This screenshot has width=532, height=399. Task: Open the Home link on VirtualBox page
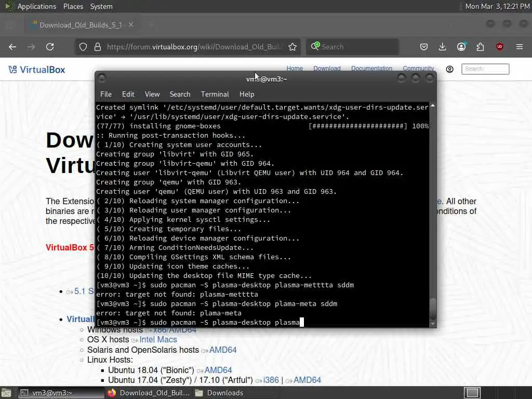(x=295, y=68)
